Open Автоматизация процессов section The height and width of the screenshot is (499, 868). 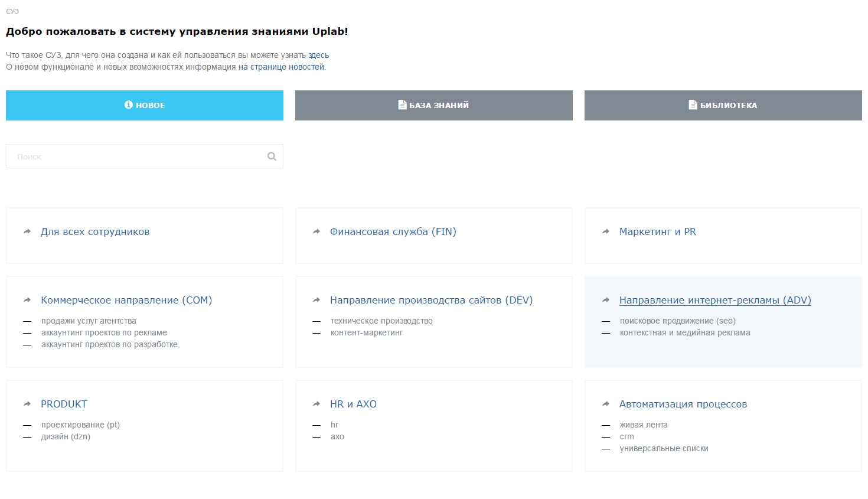point(683,404)
